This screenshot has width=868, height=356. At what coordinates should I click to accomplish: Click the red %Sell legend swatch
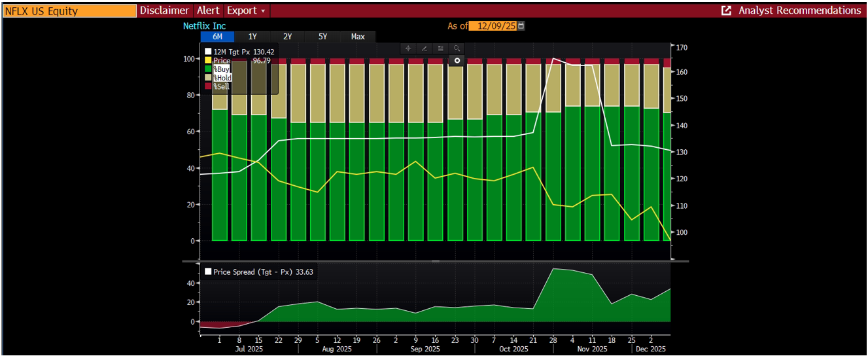[x=208, y=86]
